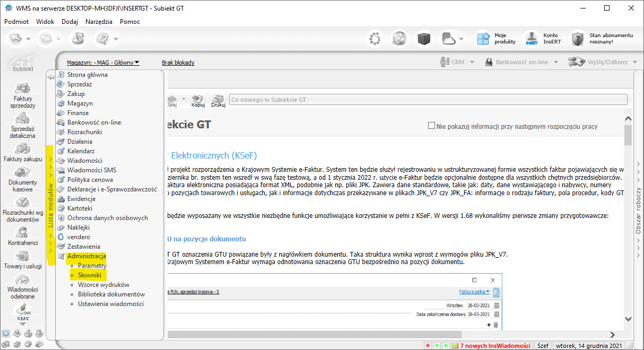Viewport: 644px width, 350px height.
Task: Open Dokumenty kasowe sidebar icon
Action: point(23,172)
